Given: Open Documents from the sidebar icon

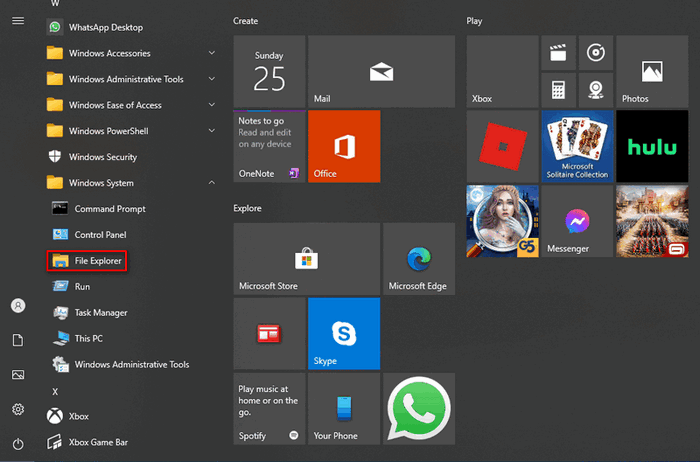Looking at the screenshot, I should click(18, 340).
